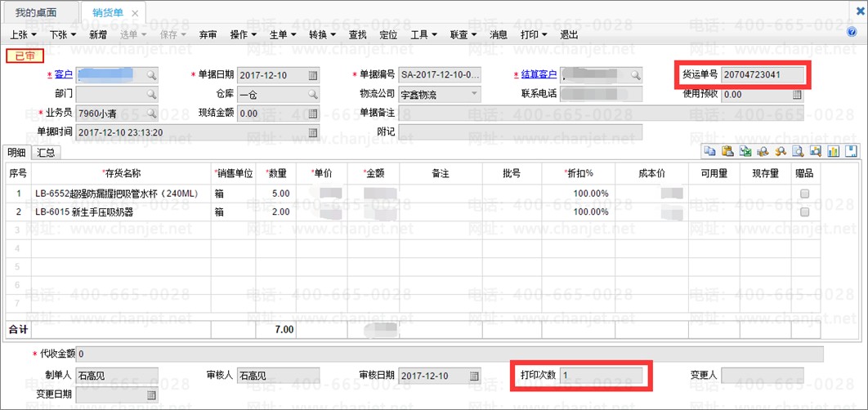The height and width of the screenshot is (410, 868).
Task: Click the 附记 input field
Action: pyautogui.click(x=521, y=132)
